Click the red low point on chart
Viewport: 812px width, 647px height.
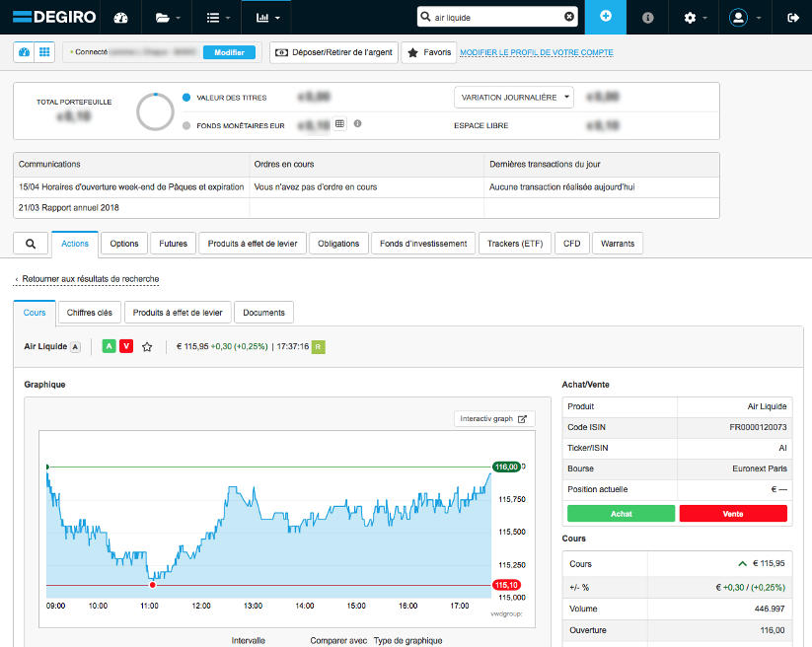(152, 585)
